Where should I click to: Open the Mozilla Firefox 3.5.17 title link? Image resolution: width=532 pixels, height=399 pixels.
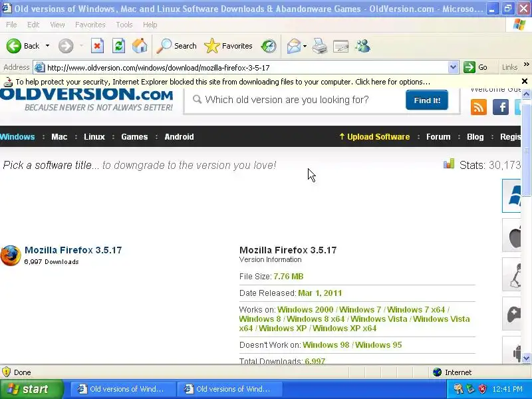tap(73, 250)
